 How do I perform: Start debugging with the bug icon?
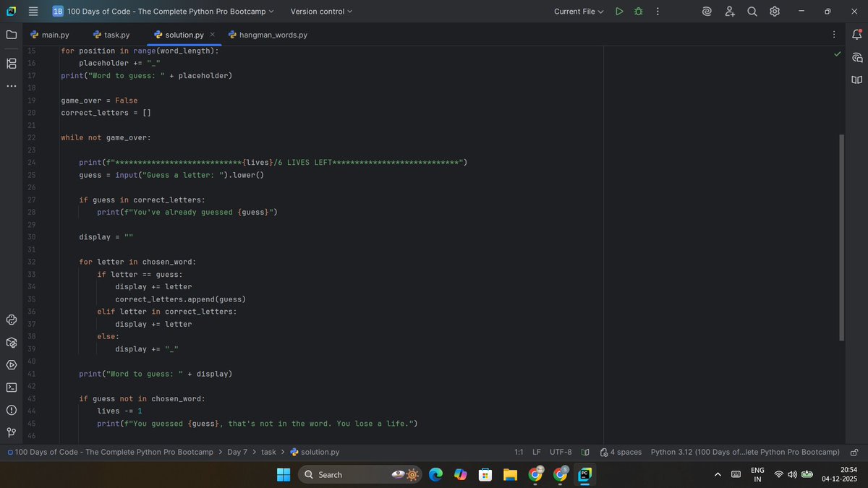click(637, 11)
